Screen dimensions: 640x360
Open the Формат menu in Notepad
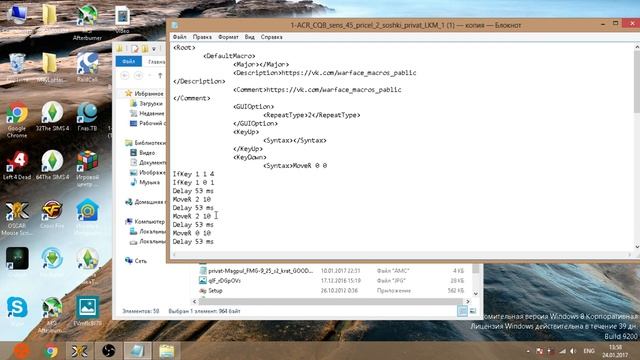point(228,37)
